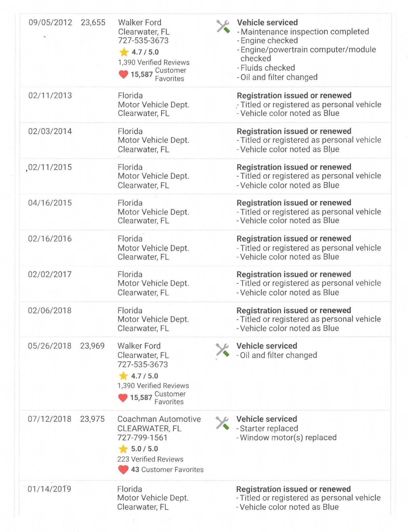Click the red heart beside 43 Customer Favorites

123,469
